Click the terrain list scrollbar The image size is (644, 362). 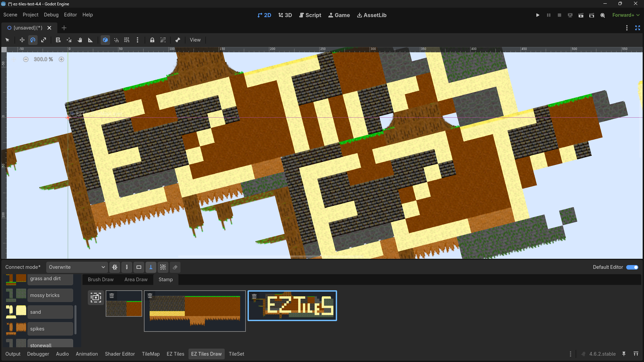[75, 319]
